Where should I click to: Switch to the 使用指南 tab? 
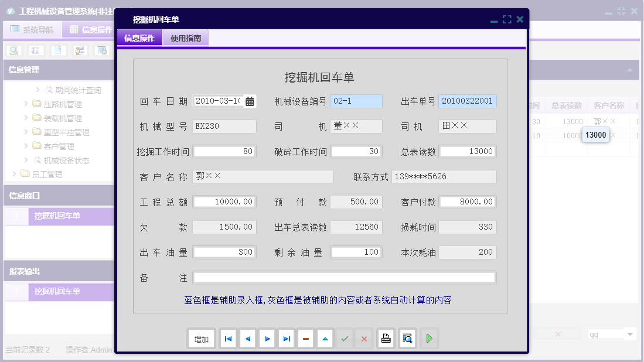186,37
